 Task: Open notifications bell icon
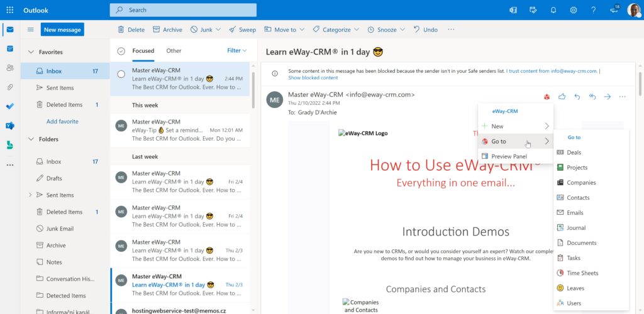tap(553, 10)
